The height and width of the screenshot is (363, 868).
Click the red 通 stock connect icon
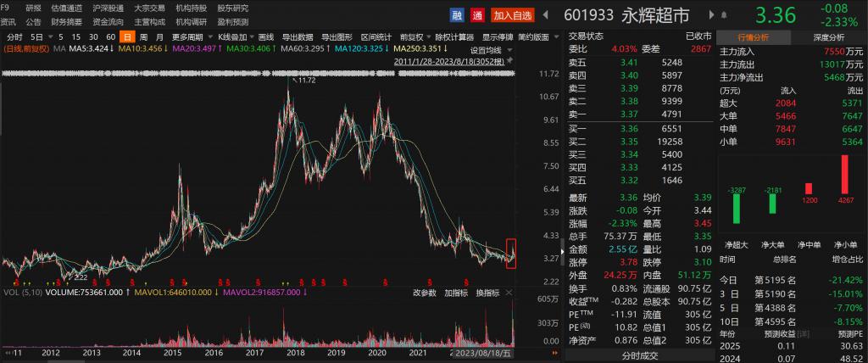point(477,15)
